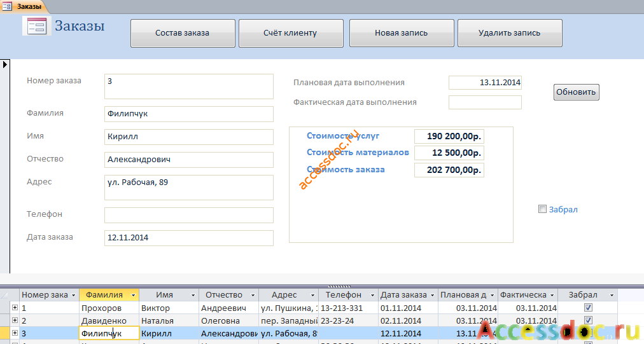This screenshot has width=644, height=344.
Task: Click Стоимость материалов value 12 500,00р.
Action: 449,153
